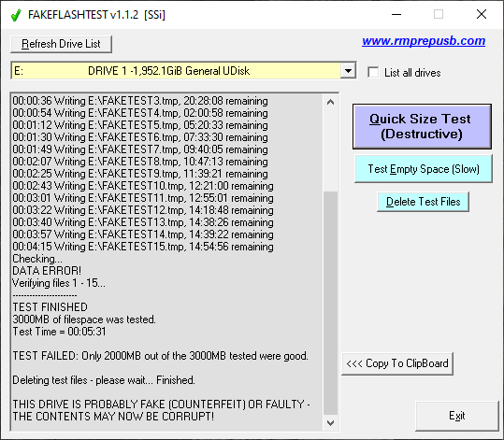This screenshot has height=440, width=504.
Task: Start the Quick Size Test (Destructive)
Action: point(422,126)
